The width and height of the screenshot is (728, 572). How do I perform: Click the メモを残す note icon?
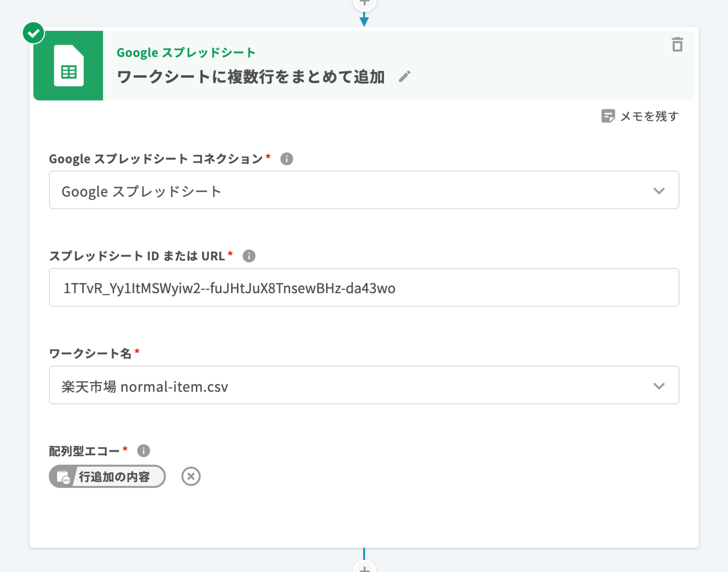pyautogui.click(x=608, y=116)
